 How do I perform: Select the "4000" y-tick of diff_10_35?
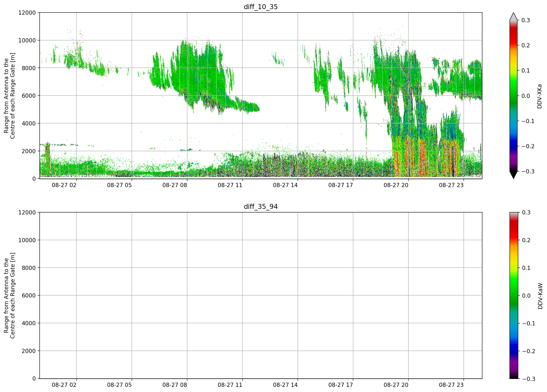[29, 123]
